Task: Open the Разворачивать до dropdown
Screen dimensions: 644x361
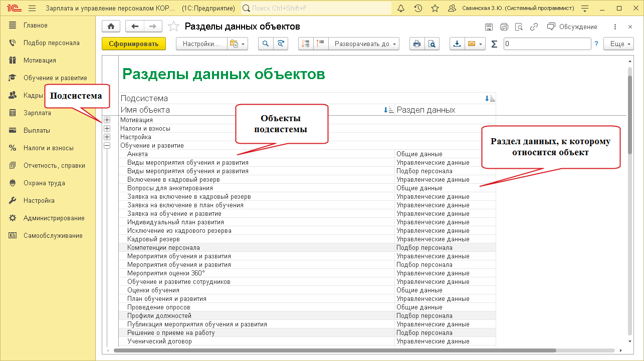Action: [365, 44]
